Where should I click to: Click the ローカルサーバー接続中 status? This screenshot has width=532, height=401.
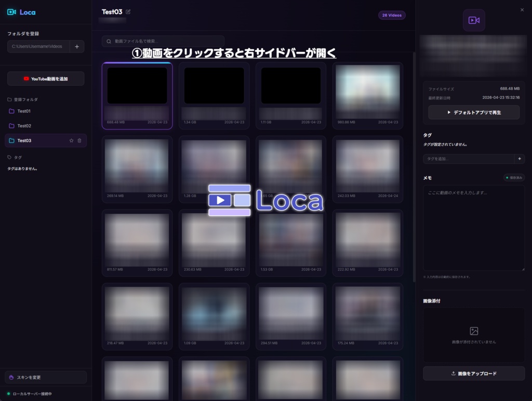[x=30, y=394]
